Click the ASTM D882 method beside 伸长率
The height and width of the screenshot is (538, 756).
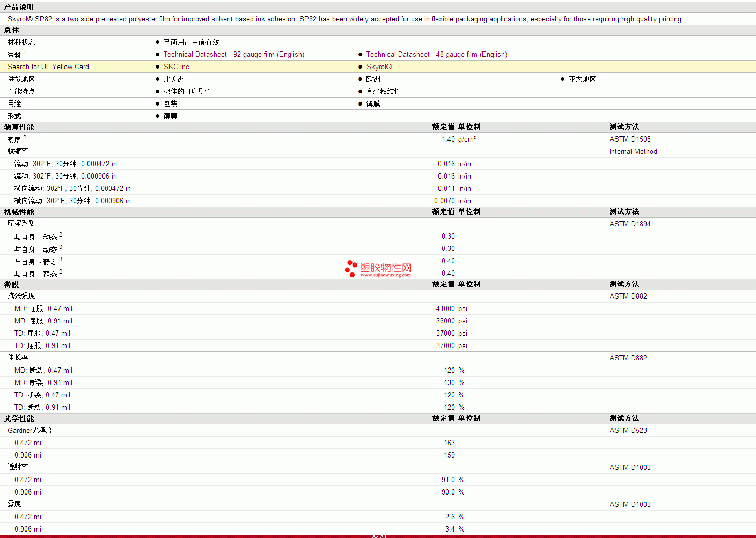628,358
